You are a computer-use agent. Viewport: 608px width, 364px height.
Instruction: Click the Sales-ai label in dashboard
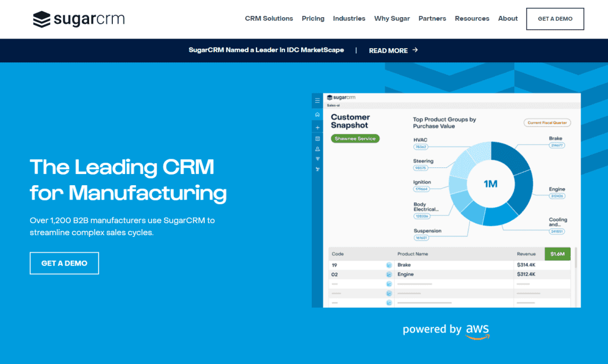[333, 105]
